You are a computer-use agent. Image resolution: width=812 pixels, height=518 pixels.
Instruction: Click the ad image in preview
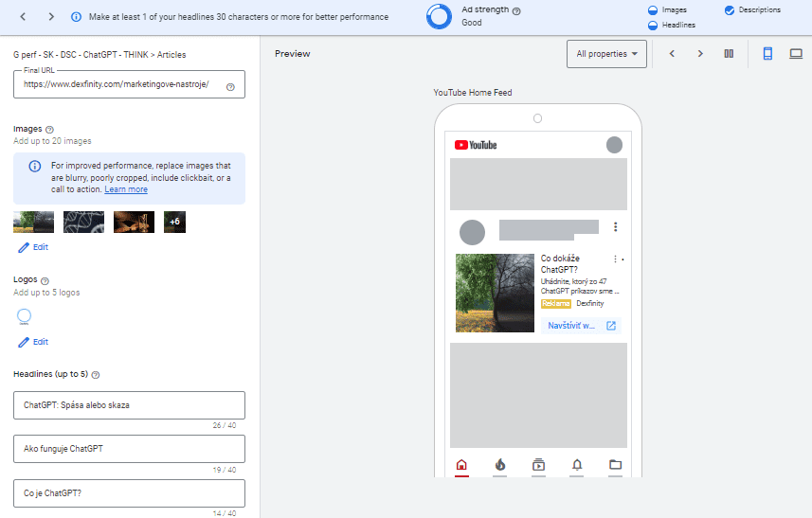pyautogui.click(x=495, y=293)
